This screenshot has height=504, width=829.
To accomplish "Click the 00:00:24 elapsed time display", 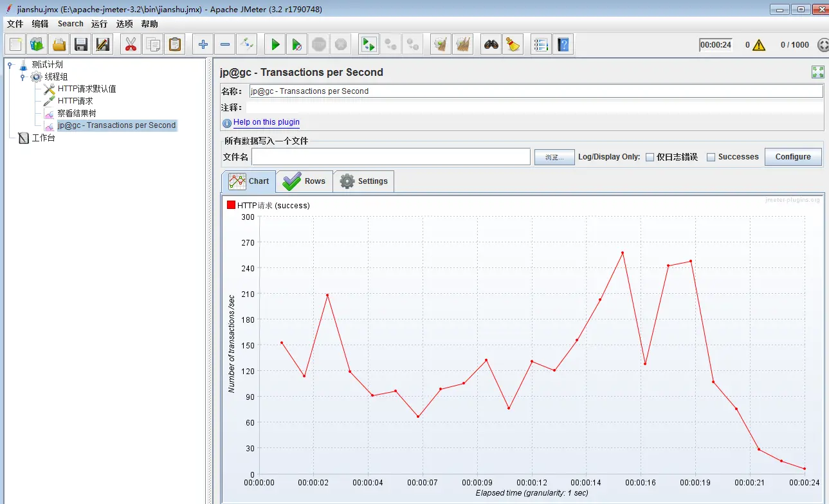I will click(x=716, y=45).
